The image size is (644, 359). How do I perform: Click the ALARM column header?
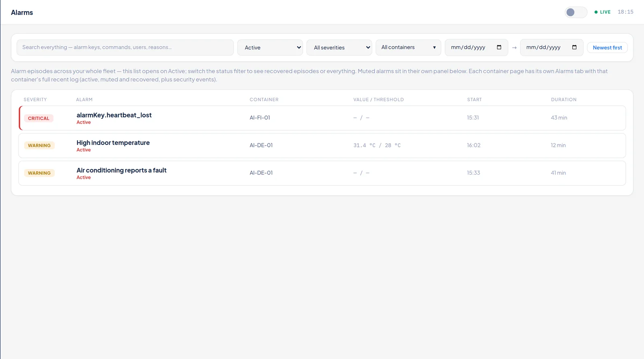tap(85, 99)
